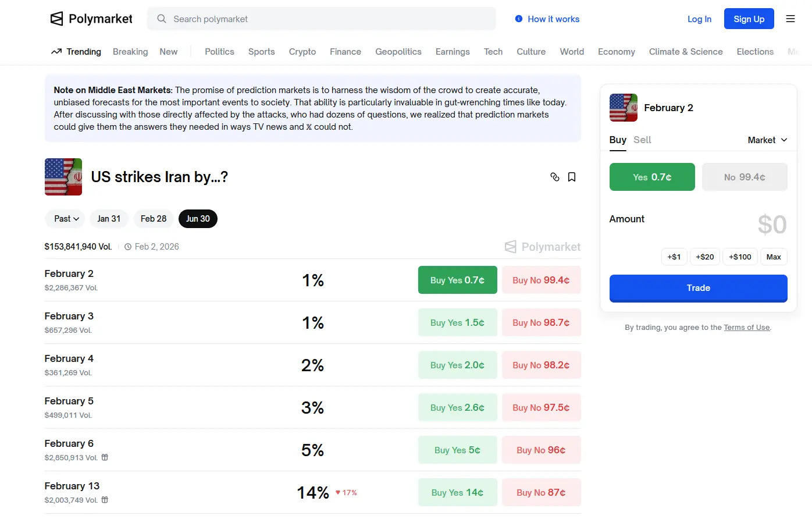
Task: Click gift icon beside February 13 volume
Action: tap(105, 500)
